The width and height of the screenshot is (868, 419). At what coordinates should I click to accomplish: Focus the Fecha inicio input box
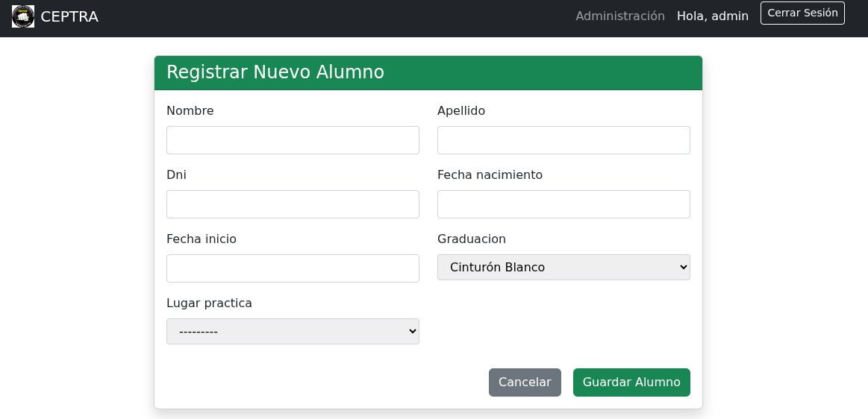[x=293, y=268]
